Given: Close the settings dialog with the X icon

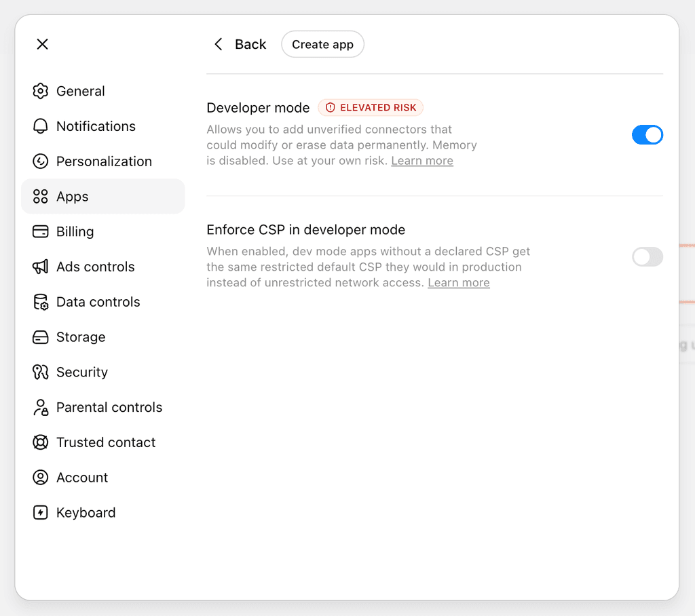Looking at the screenshot, I should (43, 44).
